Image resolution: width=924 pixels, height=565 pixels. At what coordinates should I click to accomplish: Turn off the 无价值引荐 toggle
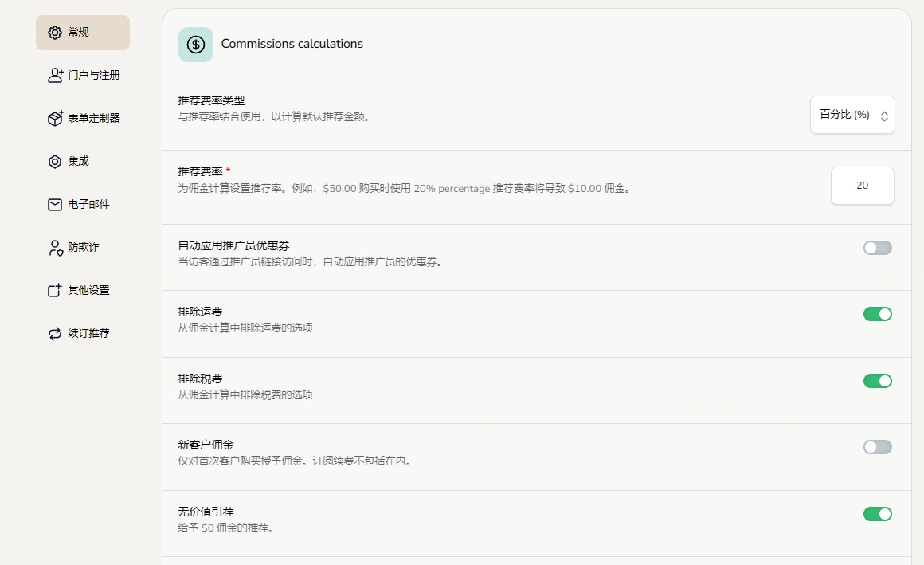(x=878, y=514)
